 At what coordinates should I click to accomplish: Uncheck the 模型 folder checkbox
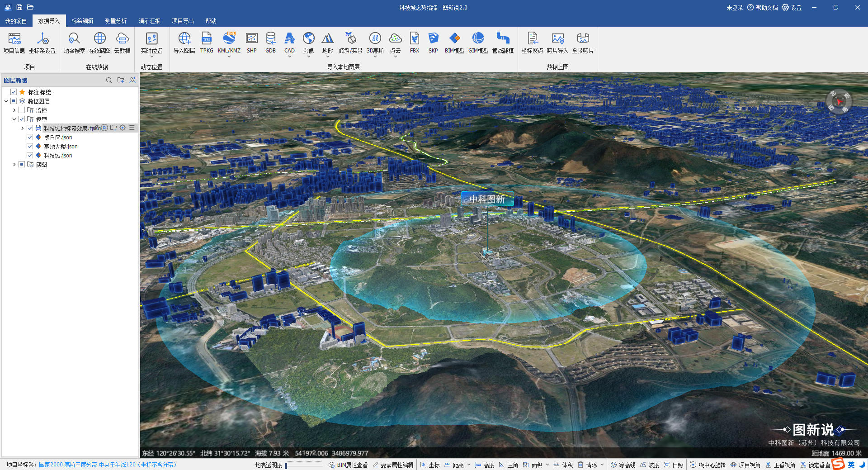click(x=22, y=119)
